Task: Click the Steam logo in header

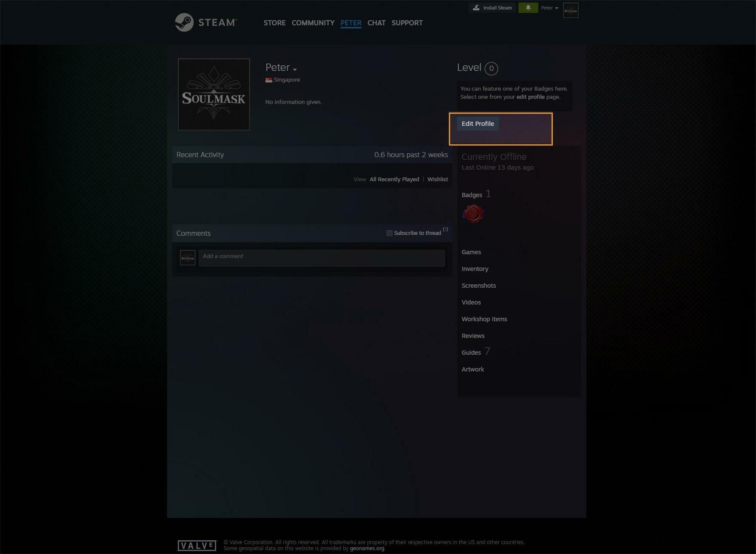Action: (x=205, y=22)
